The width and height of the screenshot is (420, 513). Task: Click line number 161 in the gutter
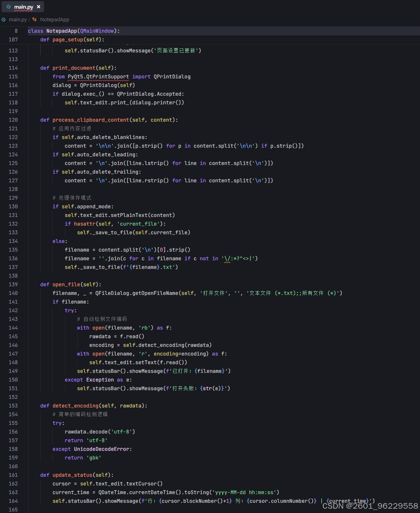click(x=13, y=475)
